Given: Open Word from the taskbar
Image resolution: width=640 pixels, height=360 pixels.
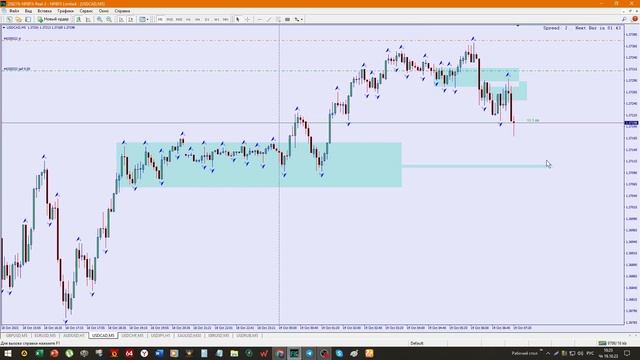Looking at the screenshot, I should pos(159,353).
